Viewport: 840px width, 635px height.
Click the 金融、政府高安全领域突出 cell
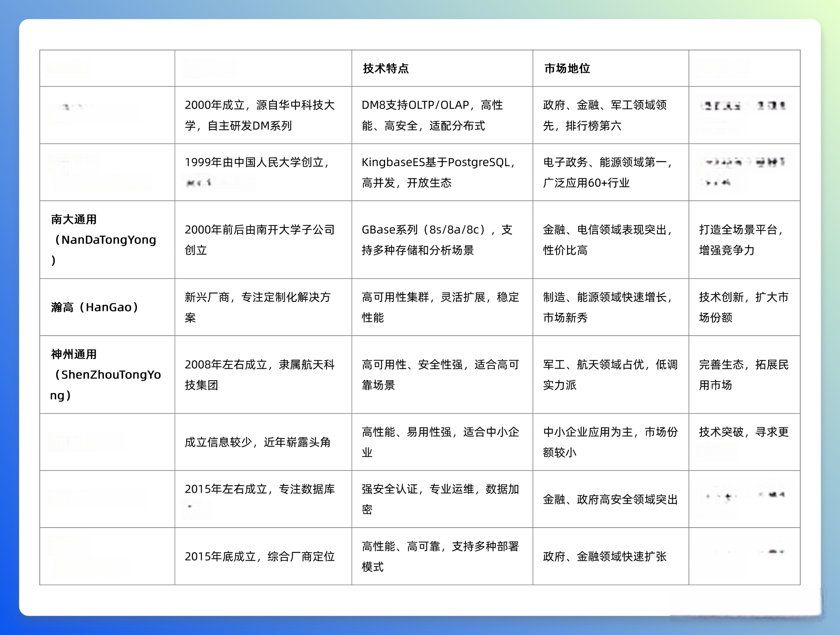point(611,499)
